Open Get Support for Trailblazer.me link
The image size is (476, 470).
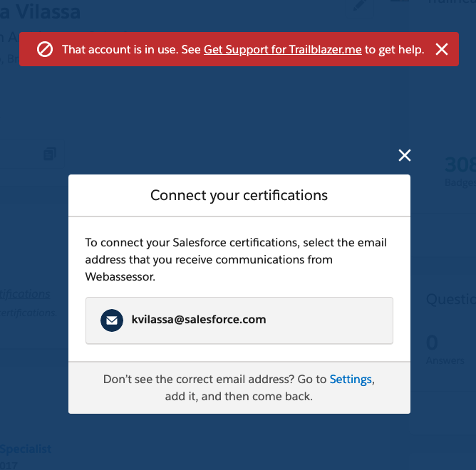(x=283, y=49)
